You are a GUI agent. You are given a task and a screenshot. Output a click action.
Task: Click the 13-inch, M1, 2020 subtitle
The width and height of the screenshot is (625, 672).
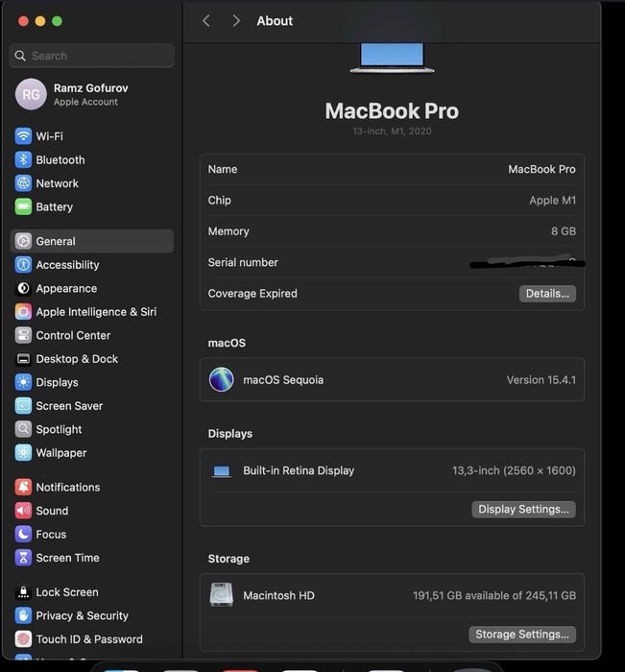pos(392,132)
